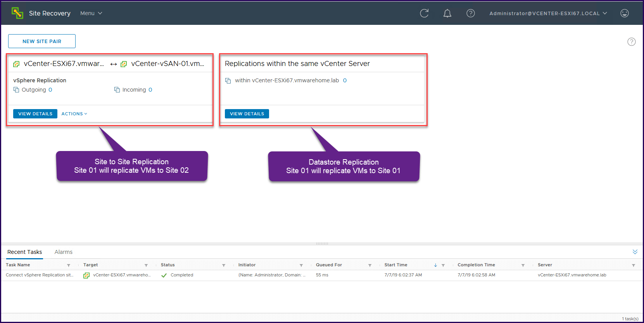Click vCenter-vSAN-01.vm... site name

tap(167, 64)
